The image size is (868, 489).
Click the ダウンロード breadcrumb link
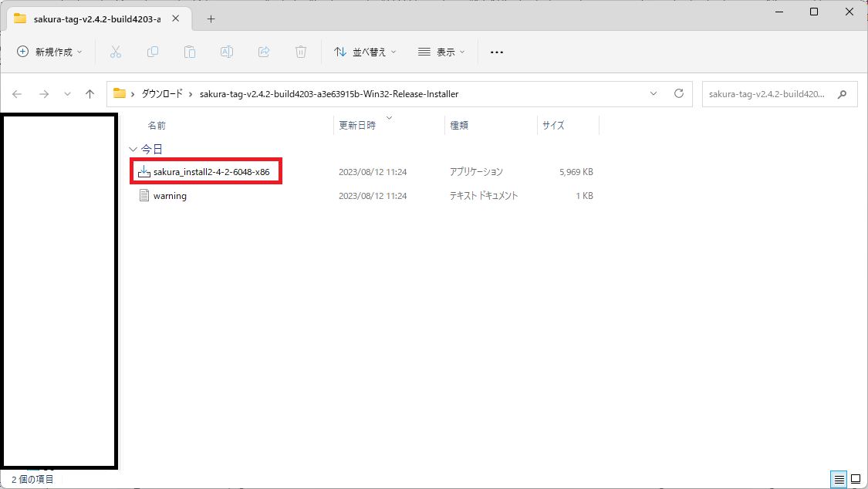(161, 94)
